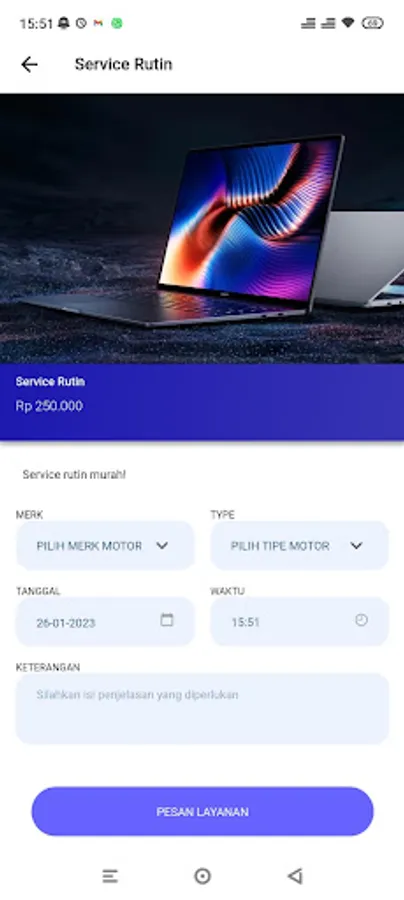The width and height of the screenshot is (404, 900).
Task: Tap the clock icon in Waktu field
Action: (361, 620)
